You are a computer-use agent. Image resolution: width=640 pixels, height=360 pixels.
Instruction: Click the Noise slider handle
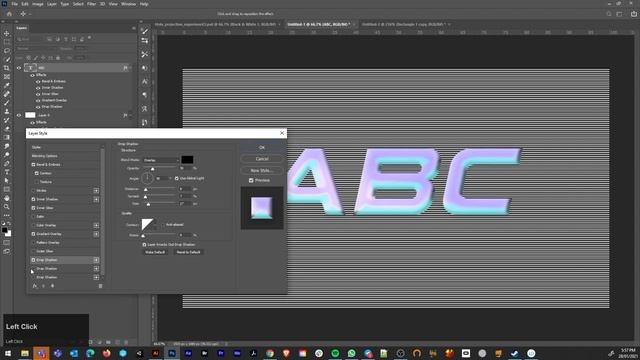coord(143,236)
